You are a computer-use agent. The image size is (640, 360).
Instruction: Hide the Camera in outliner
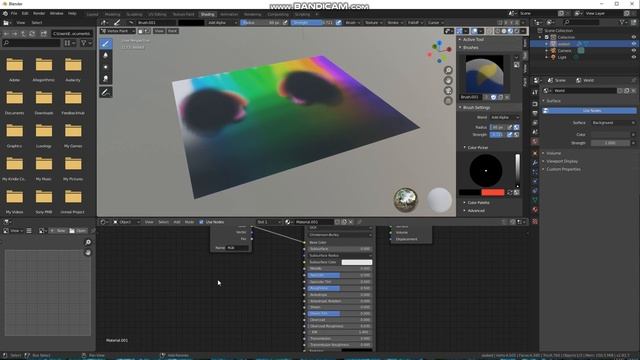(x=634, y=51)
